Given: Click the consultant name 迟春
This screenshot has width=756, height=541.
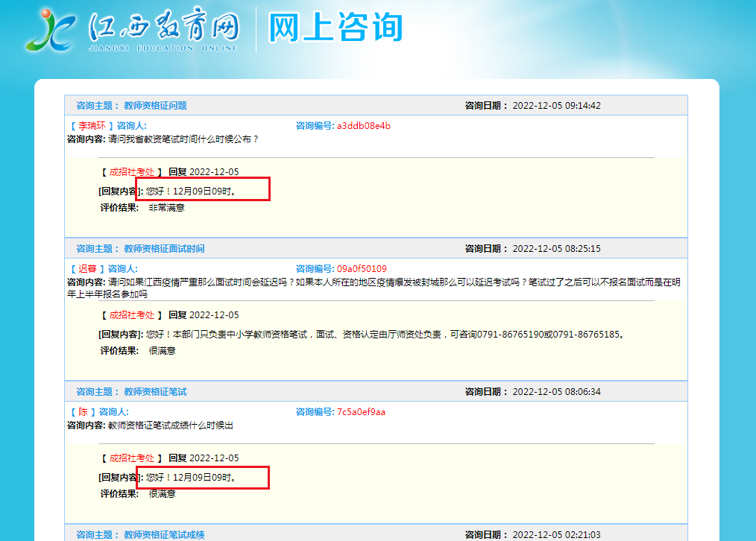Looking at the screenshot, I should click(88, 269).
